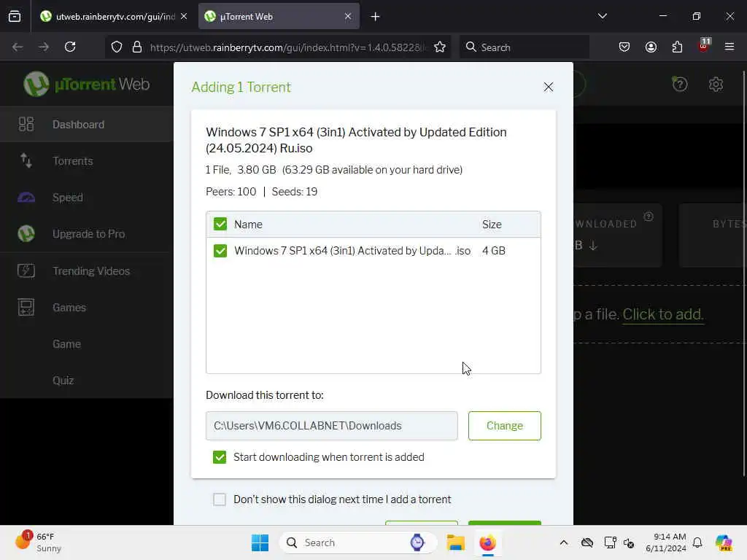Open a new browser tab
Image resolution: width=747 pixels, height=560 pixels.
point(376,17)
